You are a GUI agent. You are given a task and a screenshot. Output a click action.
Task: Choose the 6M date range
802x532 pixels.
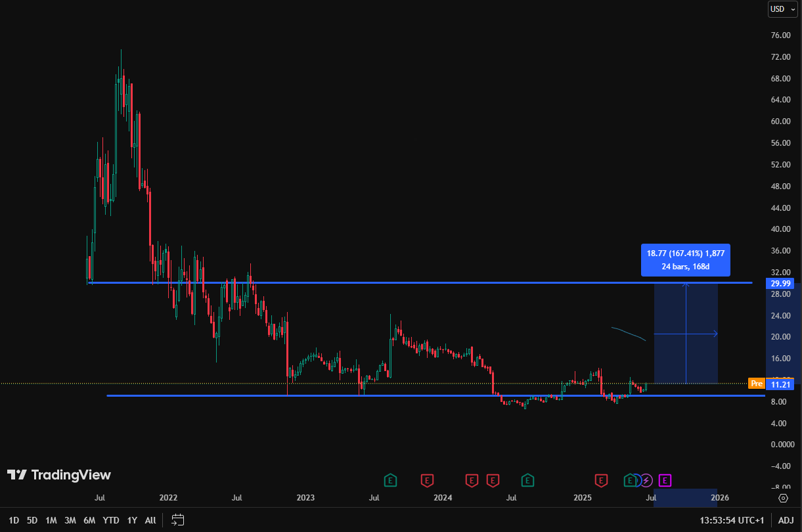[x=89, y=520]
